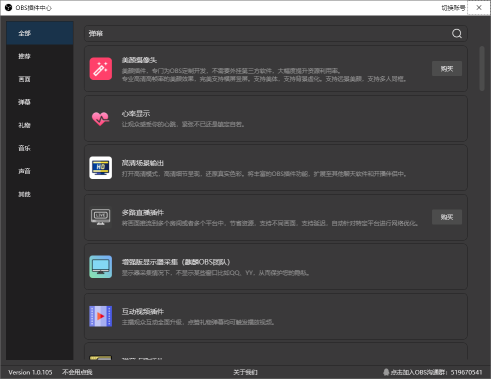Open the 美颜摄像头 magic wand icon
The height and width of the screenshot is (379, 491).
[x=101, y=69]
